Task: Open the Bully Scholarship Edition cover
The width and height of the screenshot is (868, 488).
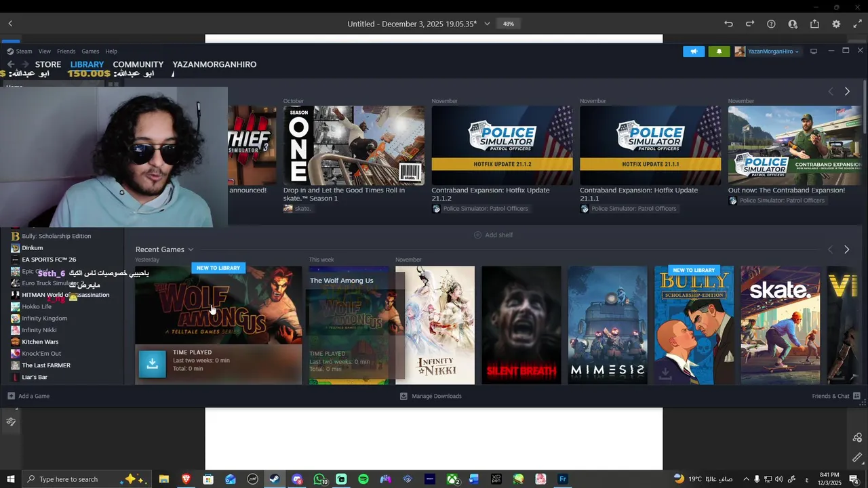Action: click(x=694, y=325)
